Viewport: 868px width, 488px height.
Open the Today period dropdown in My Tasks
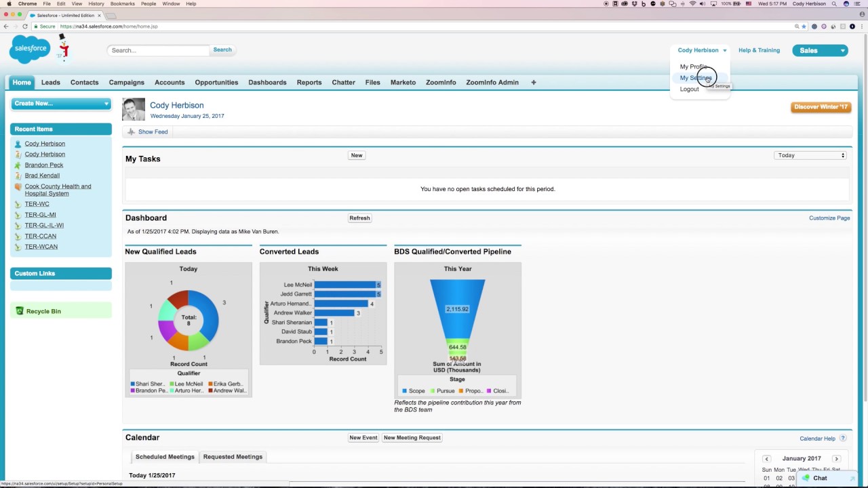(x=811, y=155)
